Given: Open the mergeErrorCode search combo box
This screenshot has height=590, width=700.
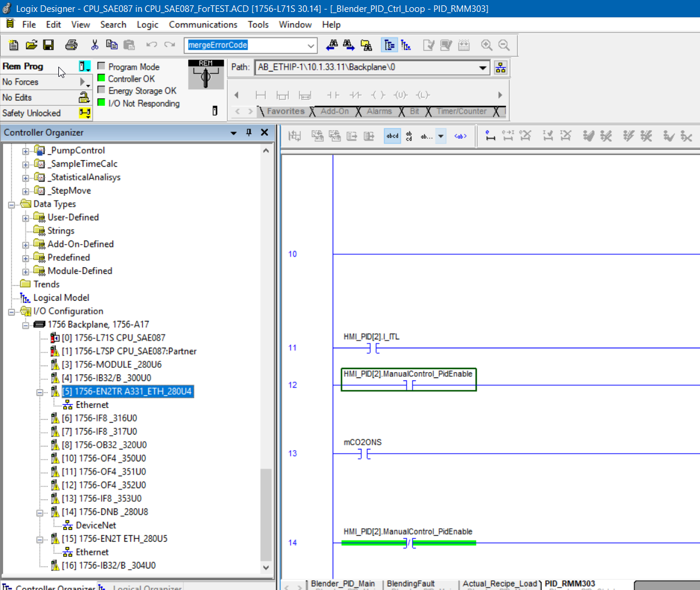Looking at the screenshot, I should [x=311, y=46].
